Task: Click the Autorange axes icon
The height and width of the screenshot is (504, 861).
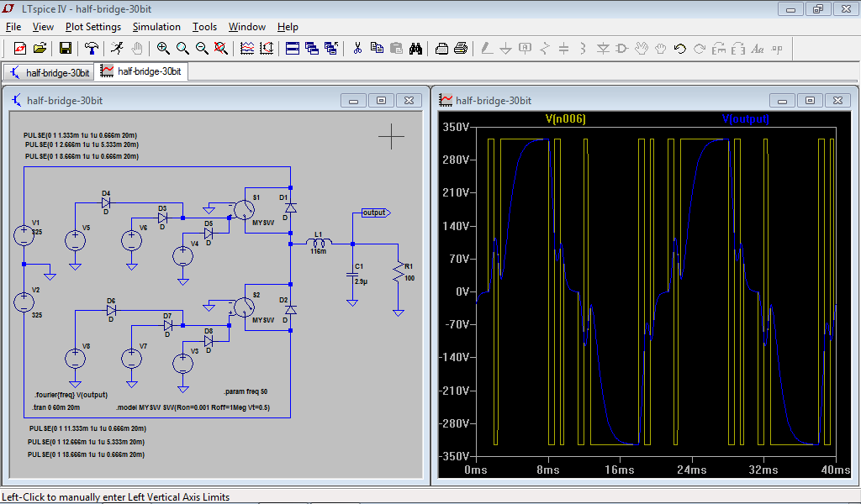Action: [267, 49]
